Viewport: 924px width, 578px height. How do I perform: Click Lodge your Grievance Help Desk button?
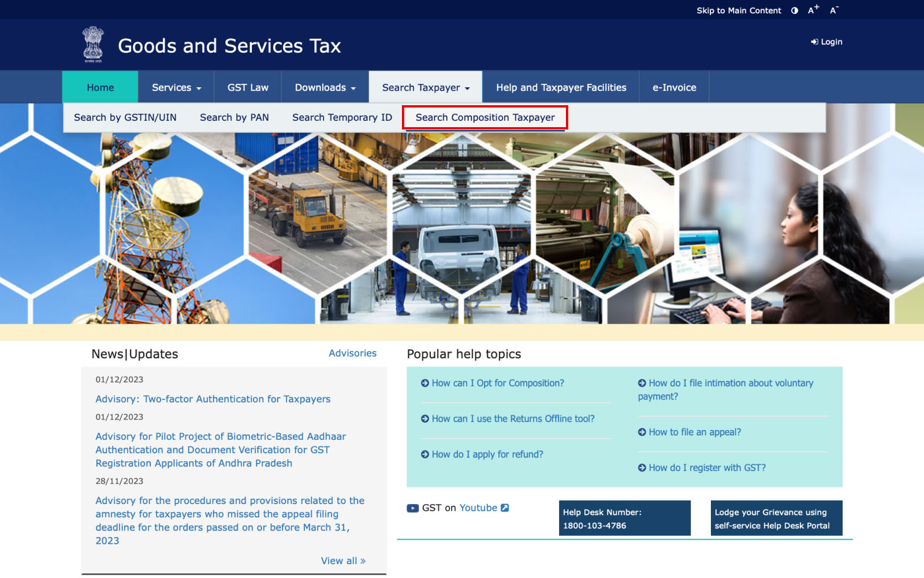click(776, 518)
